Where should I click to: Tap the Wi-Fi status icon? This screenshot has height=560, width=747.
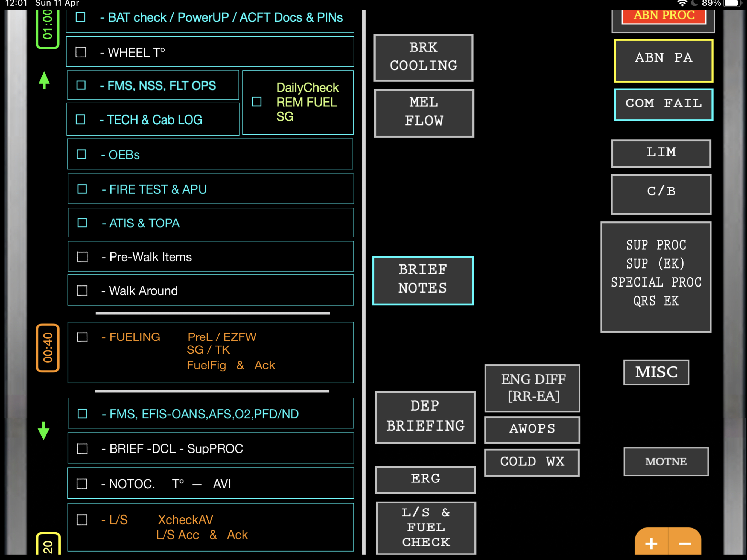pyautogui.click(x=682, y=3)
